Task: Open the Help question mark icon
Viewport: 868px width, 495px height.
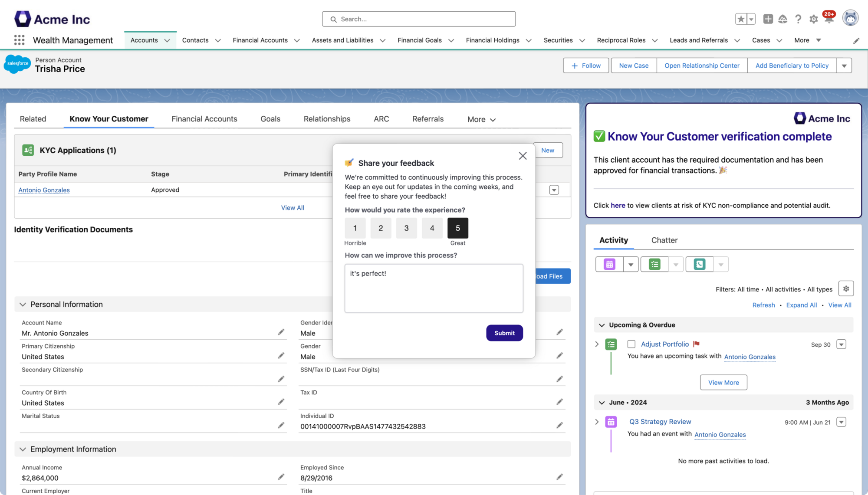Action: point(798,19)
